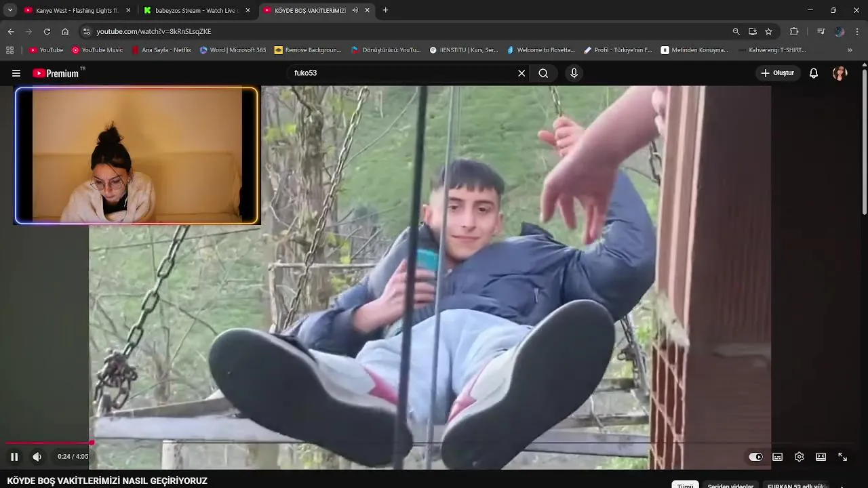Open the player settings gear
The height and width of the screenshot is (488, 868).
(x=800, y=457)
